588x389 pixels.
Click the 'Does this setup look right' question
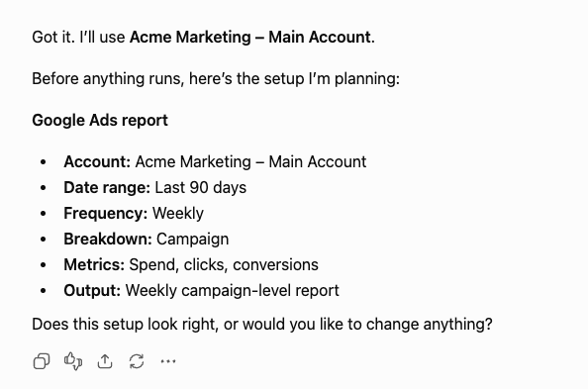pos(262,324)
